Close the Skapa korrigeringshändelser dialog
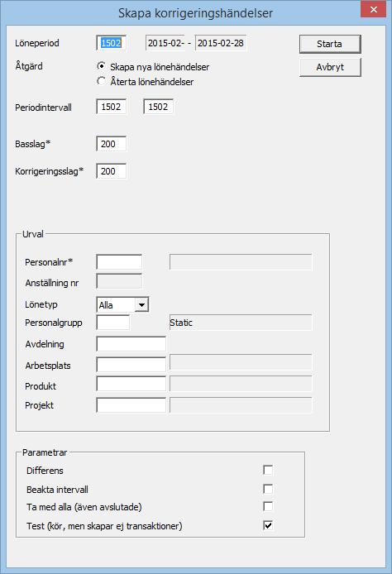The image size is (392, 574). coord(373,10)
